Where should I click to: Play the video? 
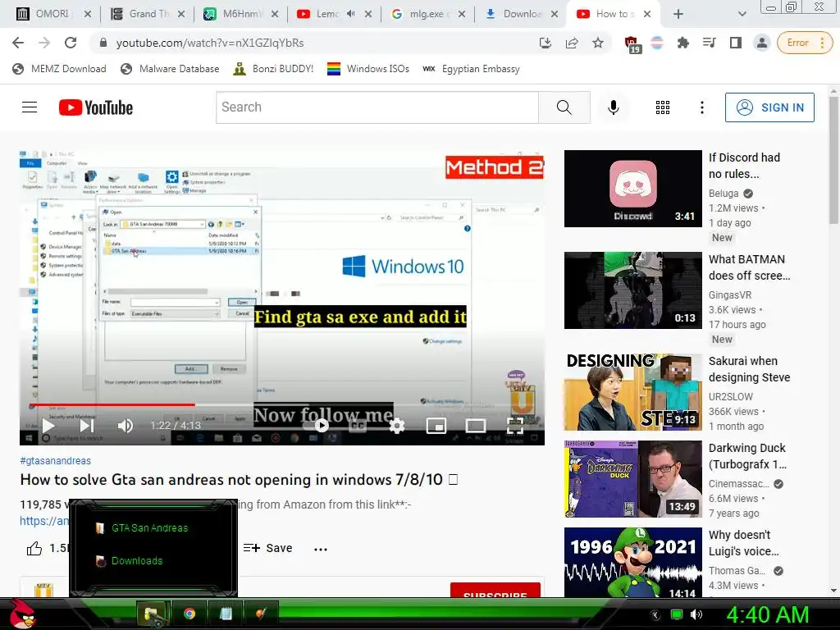48,426
